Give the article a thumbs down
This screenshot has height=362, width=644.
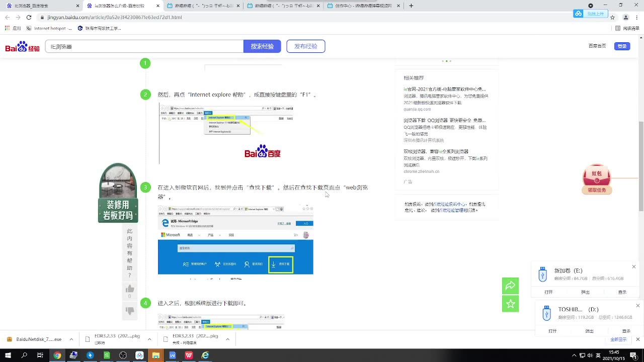point(130,311)
